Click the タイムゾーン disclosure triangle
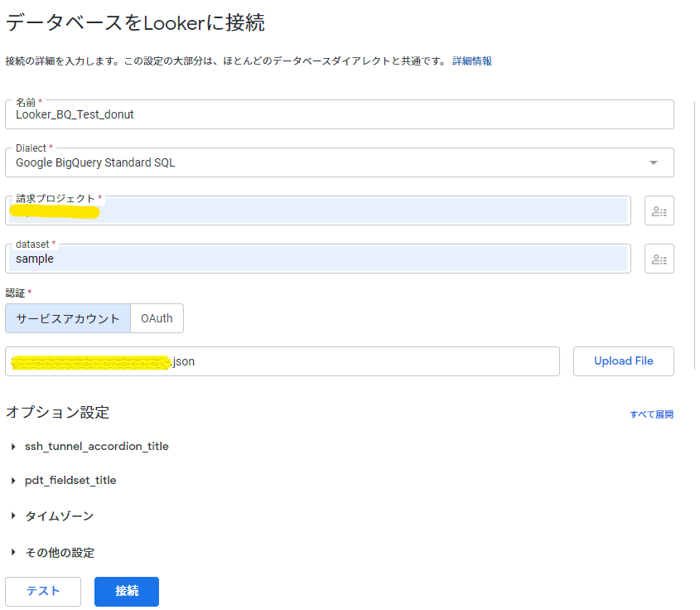Screen dimensions: 700x610 (x=12, y=516)
